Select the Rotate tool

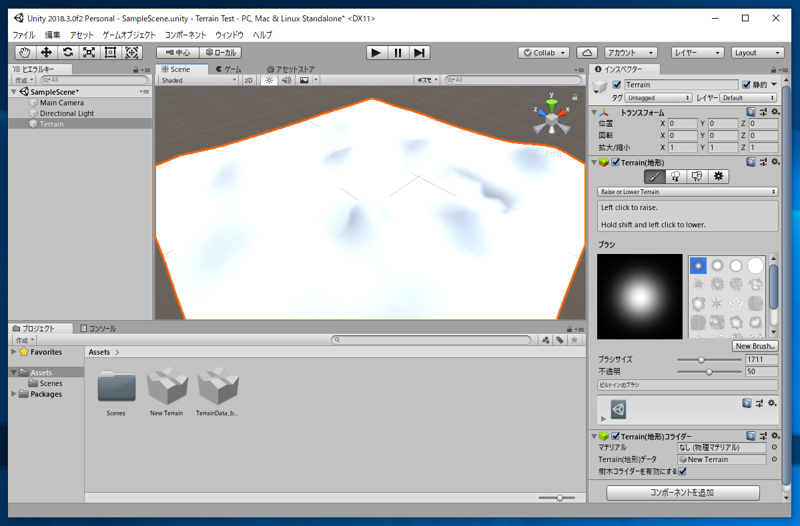point(67,53)
